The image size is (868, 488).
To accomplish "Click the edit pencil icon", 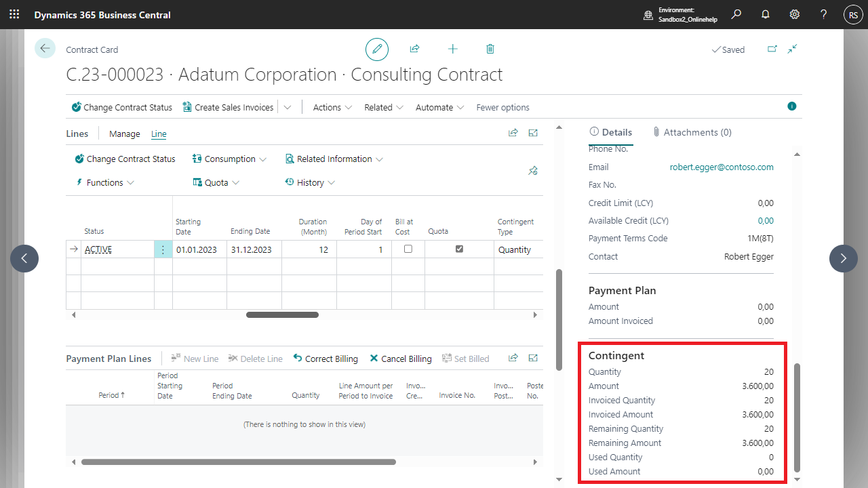I will pos(377,49).
